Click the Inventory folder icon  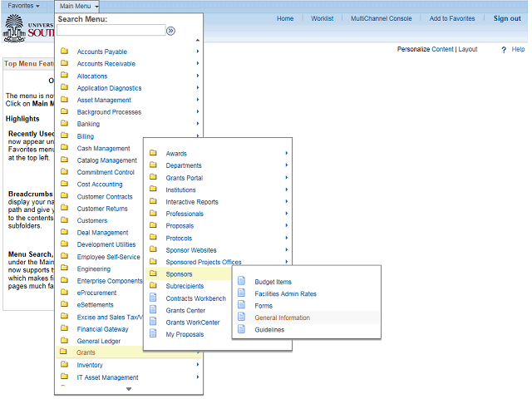pyautogui.click(x=65, y=364)
